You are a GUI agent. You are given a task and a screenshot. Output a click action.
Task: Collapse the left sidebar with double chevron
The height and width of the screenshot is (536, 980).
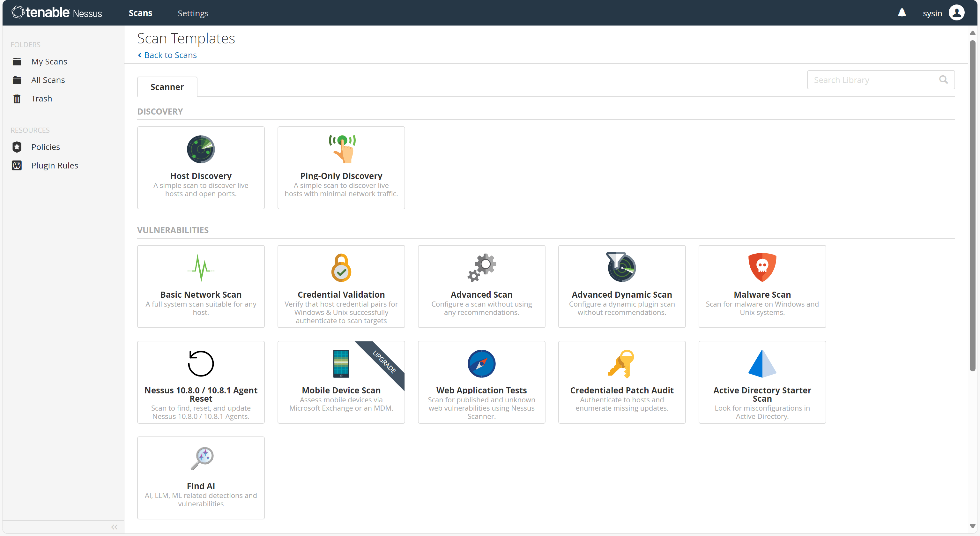coord(114,527)
